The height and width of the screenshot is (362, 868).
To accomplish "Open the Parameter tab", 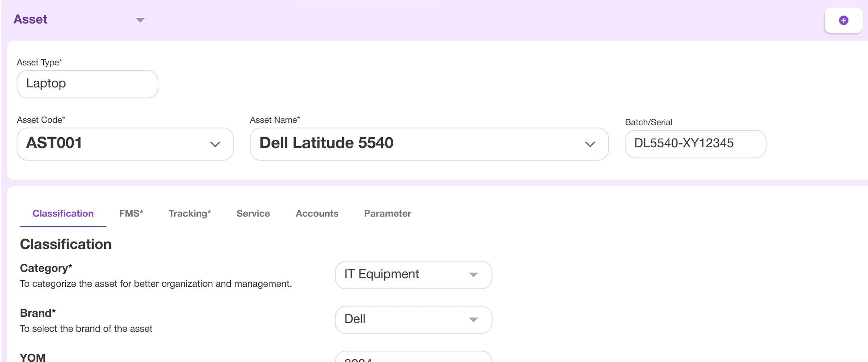I will [x=387, y=214].
